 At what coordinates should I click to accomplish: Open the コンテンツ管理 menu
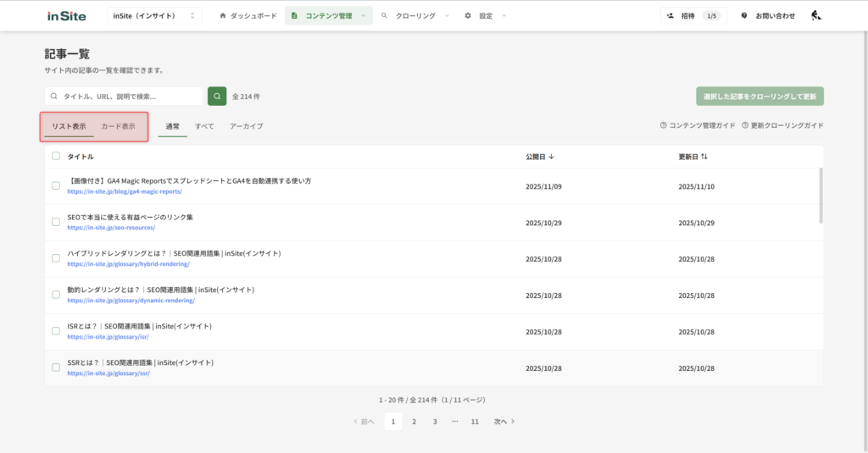tap(329, 15)
